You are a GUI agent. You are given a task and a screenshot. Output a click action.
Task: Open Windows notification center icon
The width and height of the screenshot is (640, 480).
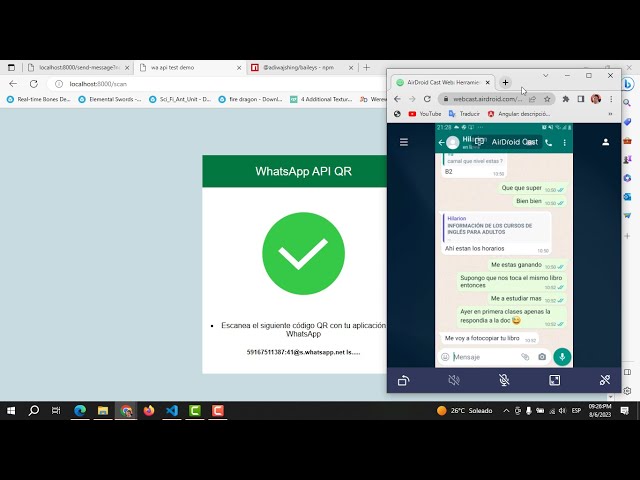[x=624, y=411]
